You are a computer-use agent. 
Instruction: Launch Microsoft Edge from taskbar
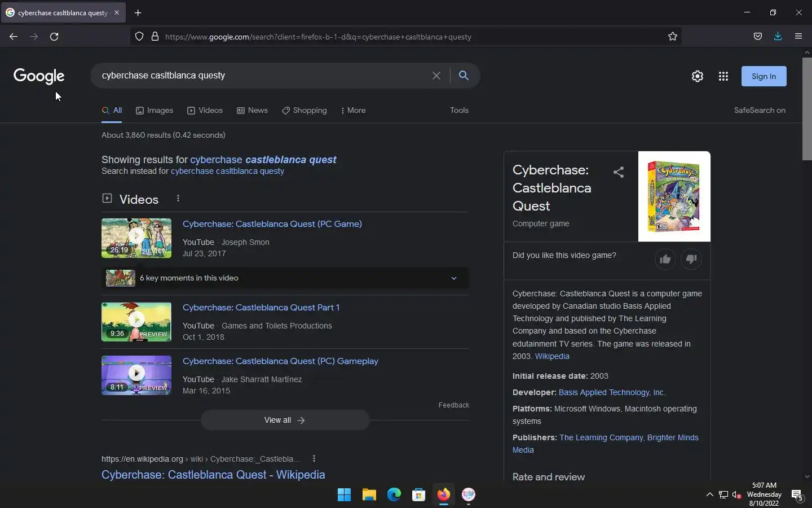click(x=394, y=495)
